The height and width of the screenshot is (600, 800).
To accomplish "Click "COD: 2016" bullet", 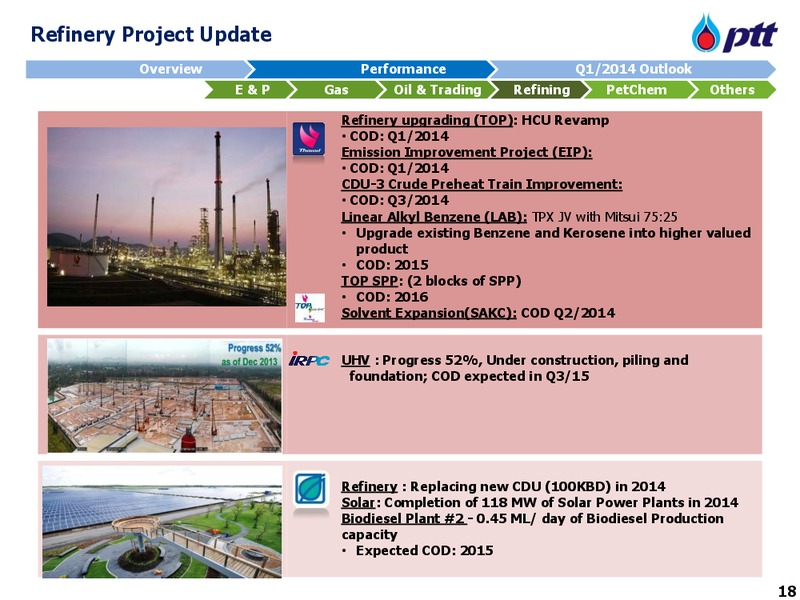I will 386,297.
